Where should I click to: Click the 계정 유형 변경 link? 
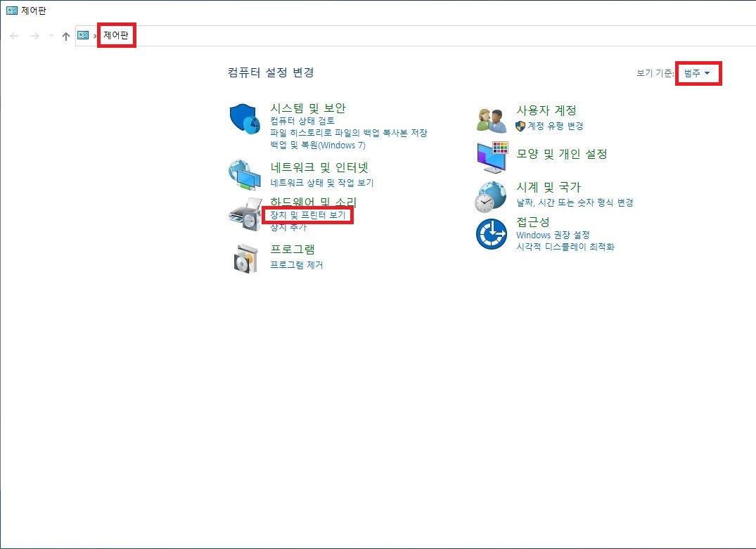tap(556, 126)
